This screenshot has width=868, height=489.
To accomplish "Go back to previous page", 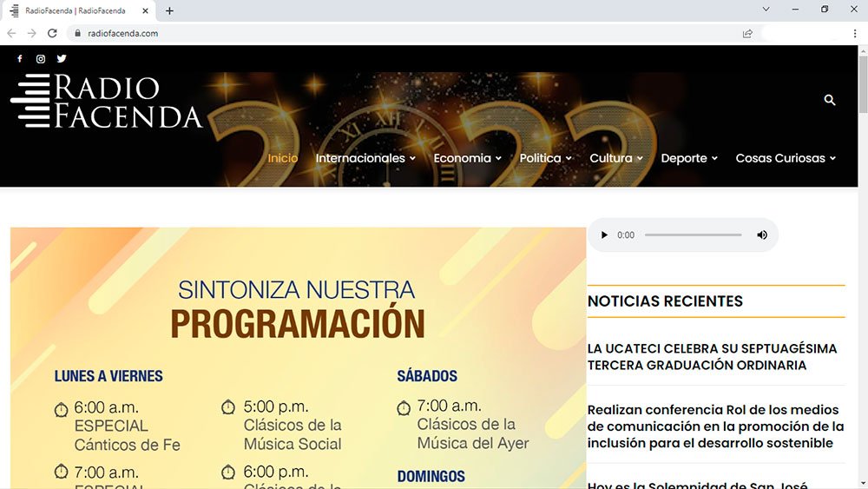I will (x=11, y=33).
